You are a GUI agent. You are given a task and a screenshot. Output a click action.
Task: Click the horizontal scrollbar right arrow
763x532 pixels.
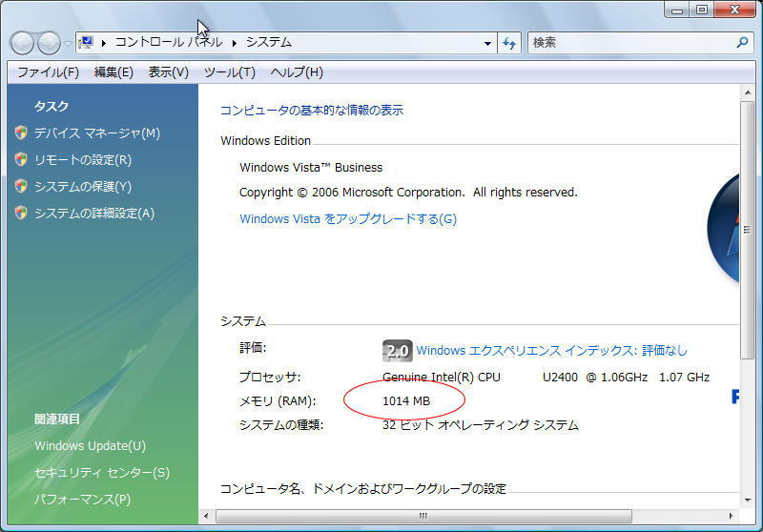coord(731,516)
